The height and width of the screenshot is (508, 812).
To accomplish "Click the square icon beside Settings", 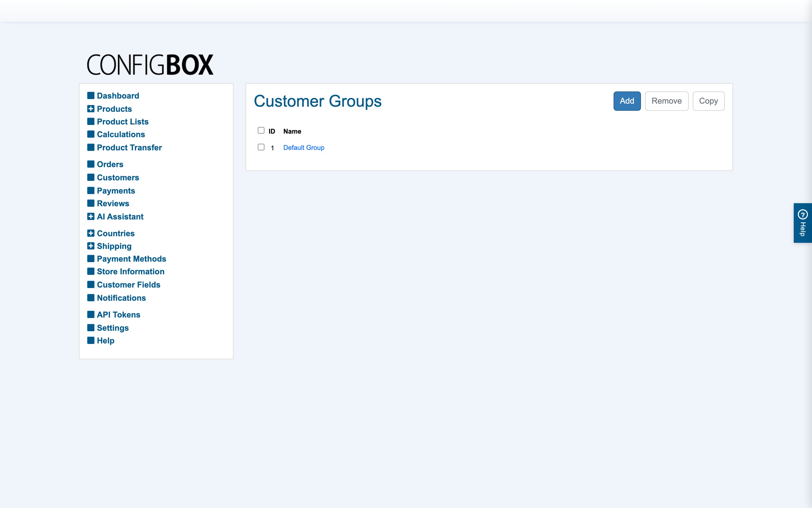I will click(91, 328).
